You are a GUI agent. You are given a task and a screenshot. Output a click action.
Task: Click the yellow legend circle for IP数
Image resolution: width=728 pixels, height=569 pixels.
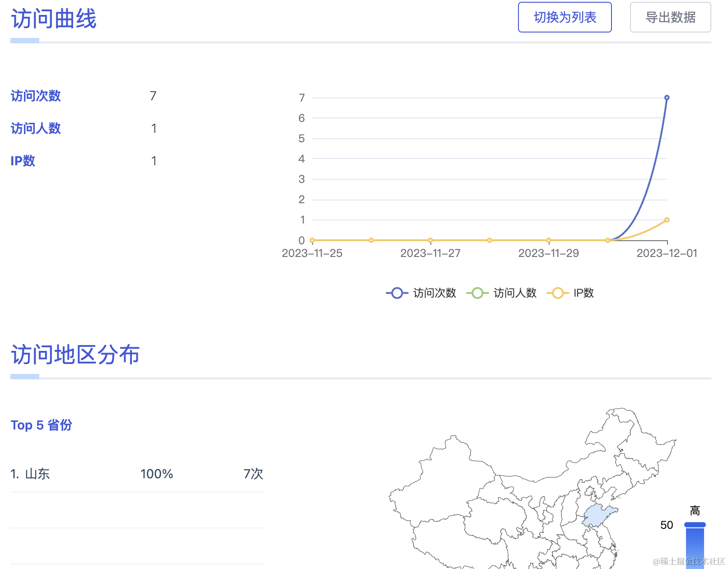[x=558, y=293]
